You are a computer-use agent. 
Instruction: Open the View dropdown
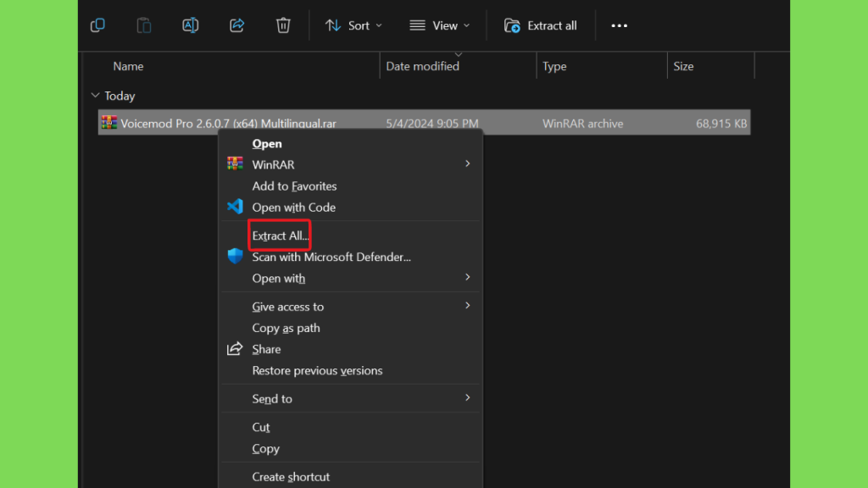coord(440,25)
